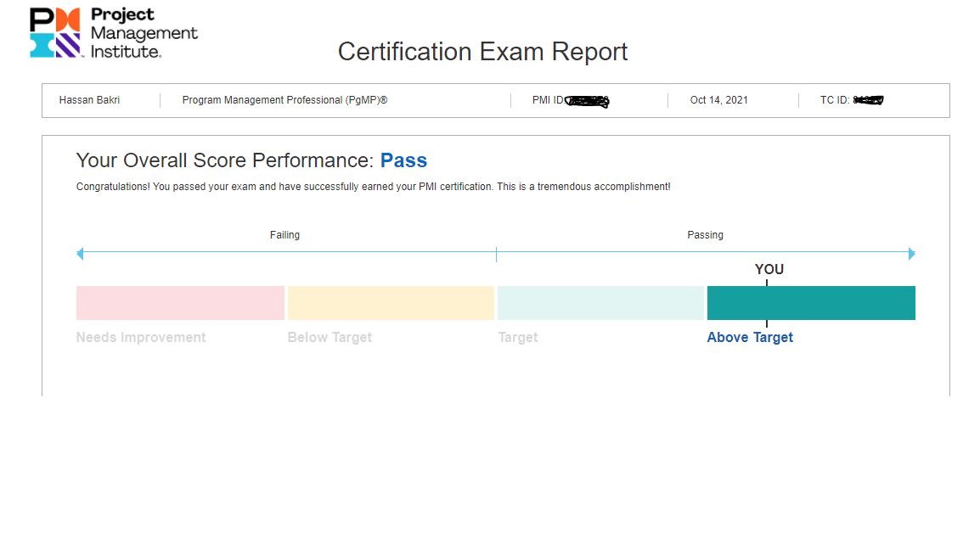Click the left arrowhead of the Failing range
980x550 pixels.
80,254
